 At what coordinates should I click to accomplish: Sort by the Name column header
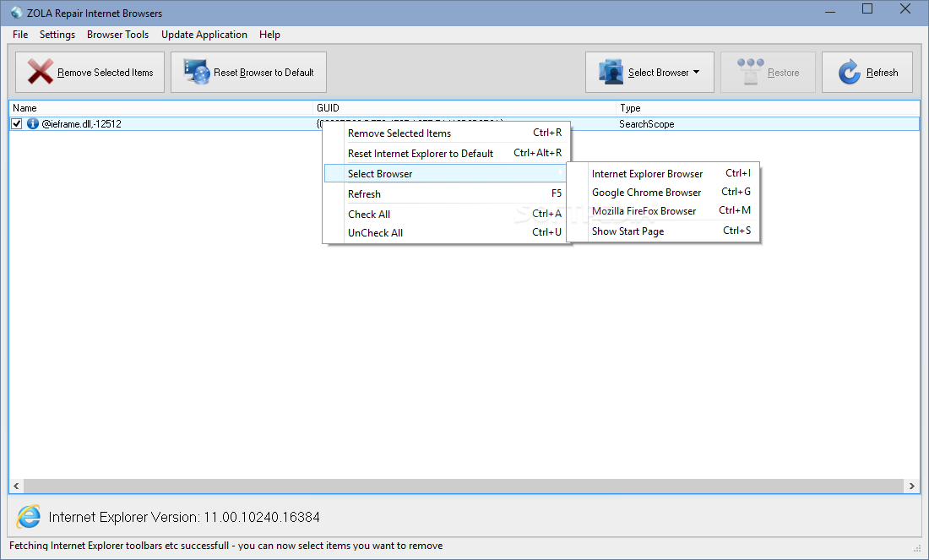pyautogui.click(x=160, y=108)
